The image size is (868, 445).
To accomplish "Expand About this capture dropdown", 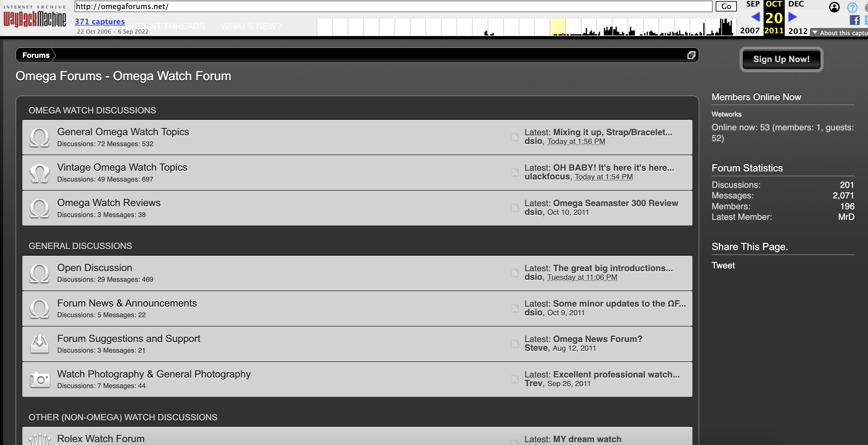I will (x=839, y=33).
